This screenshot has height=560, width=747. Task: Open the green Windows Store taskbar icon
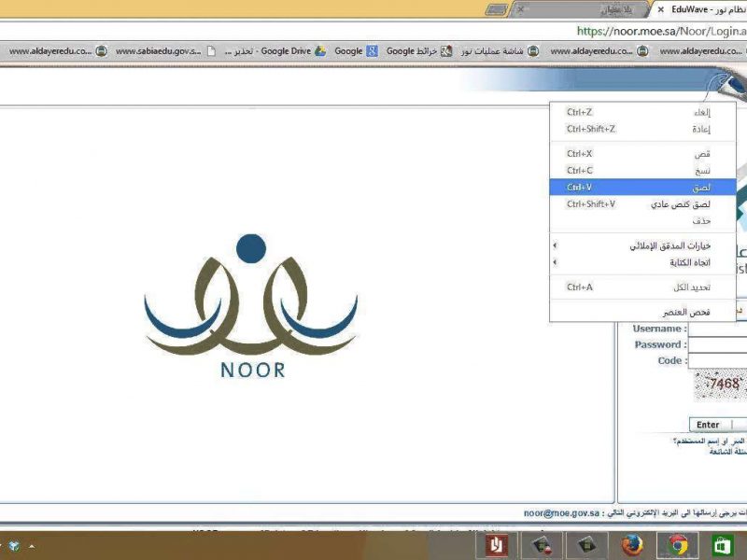pos(723,545)
